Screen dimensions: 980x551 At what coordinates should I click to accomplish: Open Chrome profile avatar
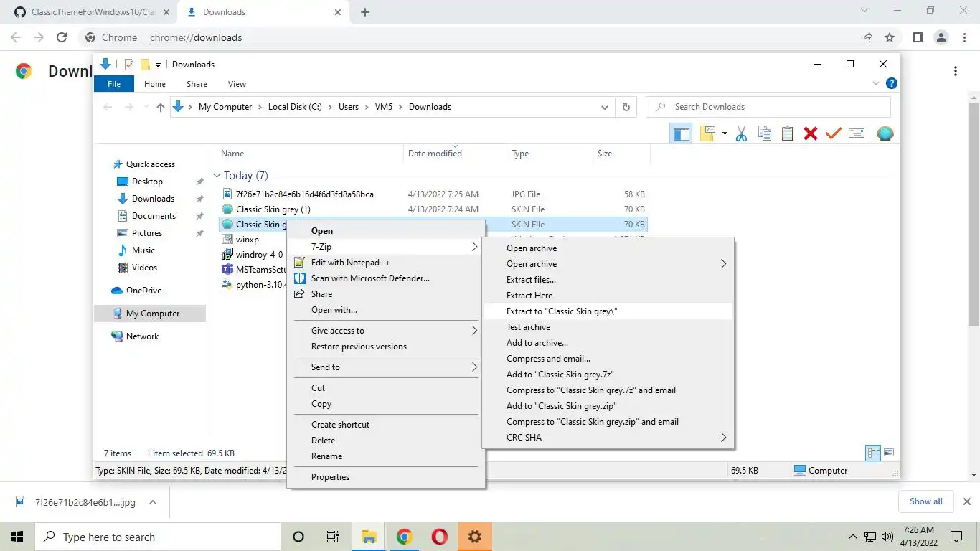(x=941, y=37)
